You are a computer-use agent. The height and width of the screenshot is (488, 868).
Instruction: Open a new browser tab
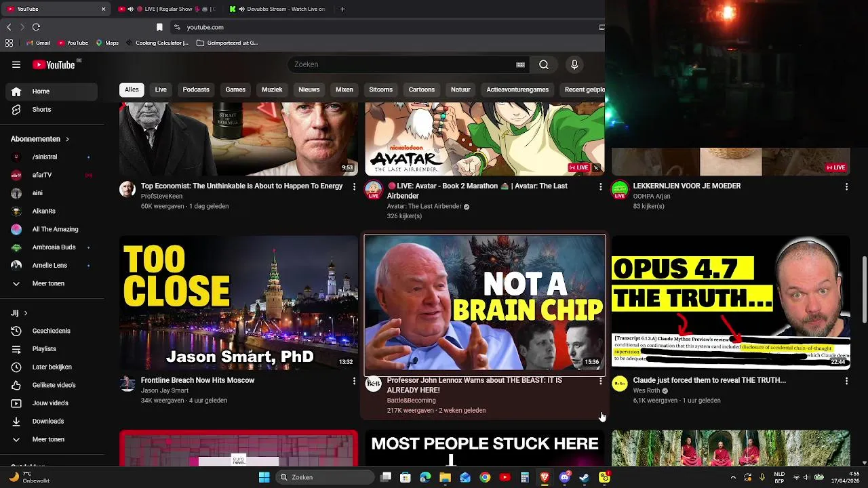(342, 9)
